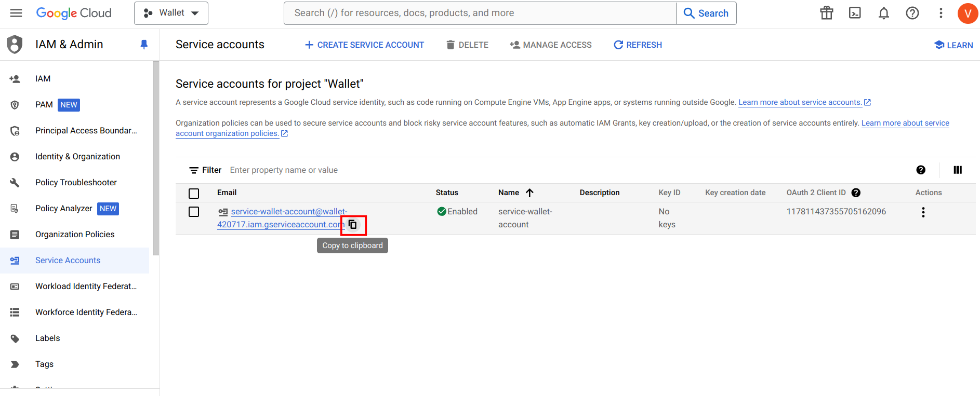The image size is (980, 396).
Task: Open PAM in the sidebar
Action: click(74, 105)
